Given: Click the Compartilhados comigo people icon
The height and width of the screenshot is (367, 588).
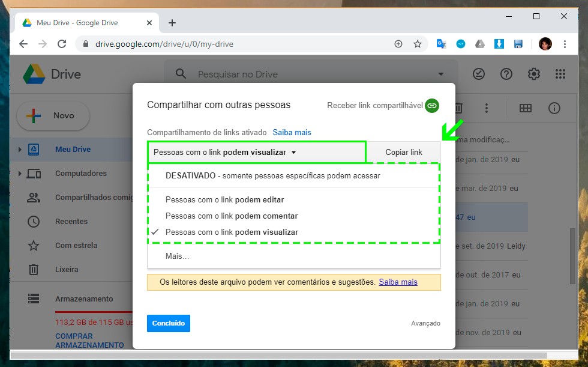Looking at the screenshot, I should 34,198.
